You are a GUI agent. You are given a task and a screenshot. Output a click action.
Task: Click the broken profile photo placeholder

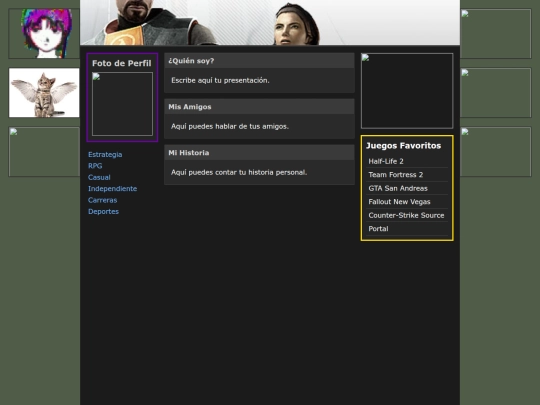pos(122,104)
